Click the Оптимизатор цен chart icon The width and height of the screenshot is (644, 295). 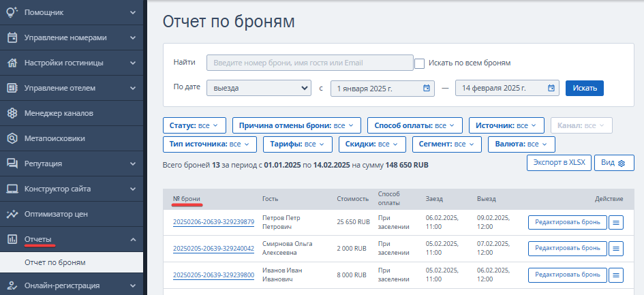[12, 214]
